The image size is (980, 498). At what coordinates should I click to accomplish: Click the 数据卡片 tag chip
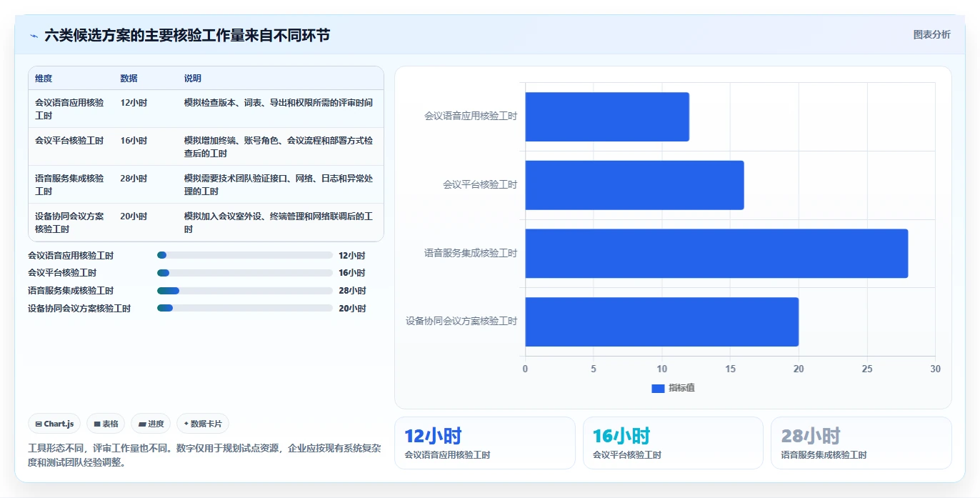(x=203, y=424)
